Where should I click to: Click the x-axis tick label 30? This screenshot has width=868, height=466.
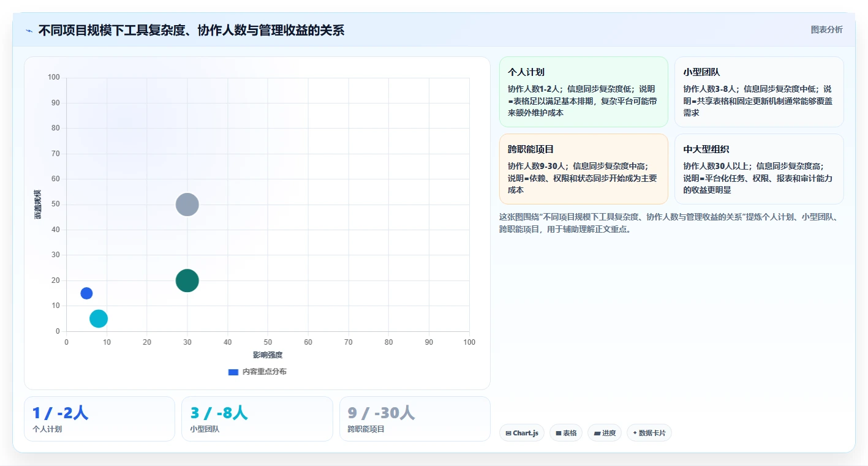click(187, 342)
